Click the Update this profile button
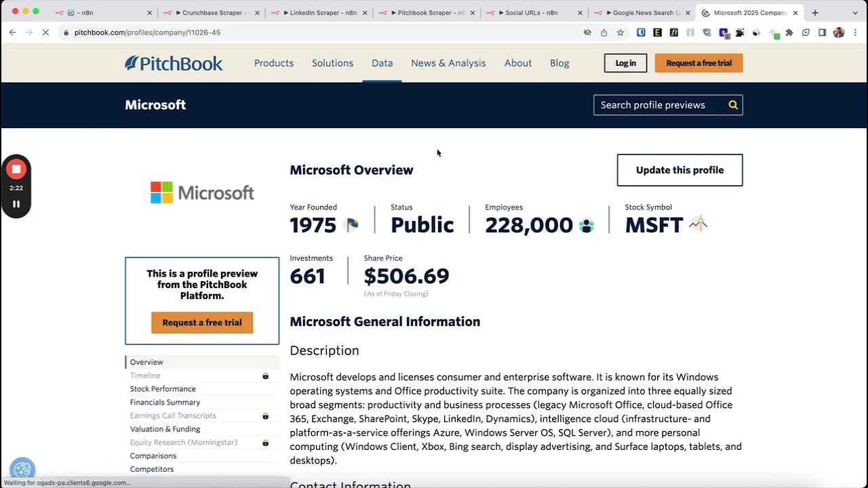The image size is (868, 488). 679,170
